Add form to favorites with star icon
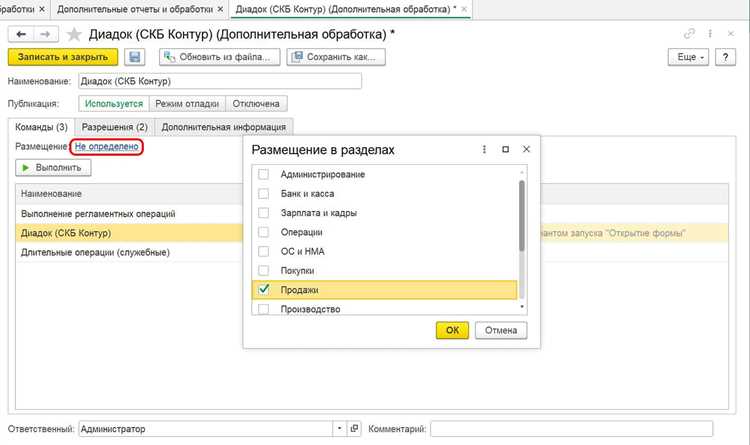 pyautogui.click(x=74, y=34)
